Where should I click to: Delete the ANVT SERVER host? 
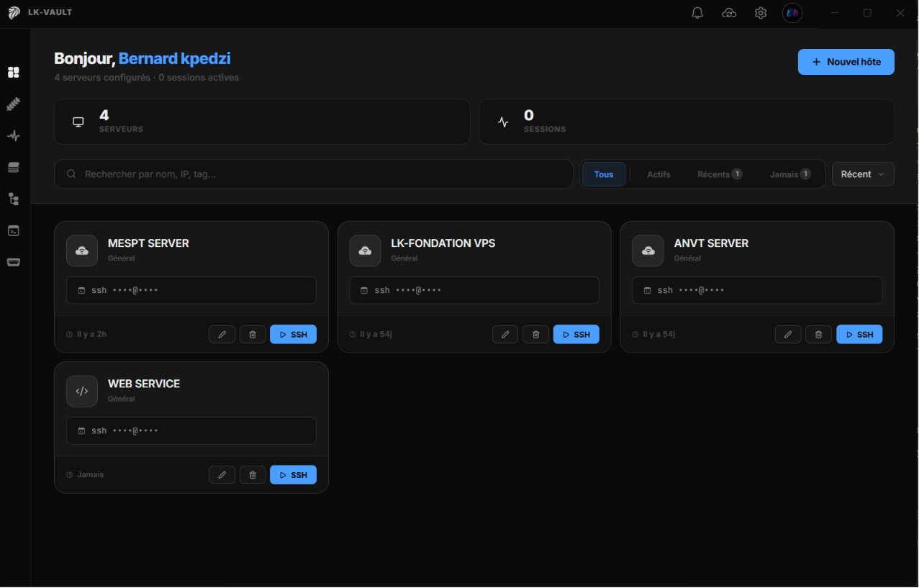[x=818, y=335]
